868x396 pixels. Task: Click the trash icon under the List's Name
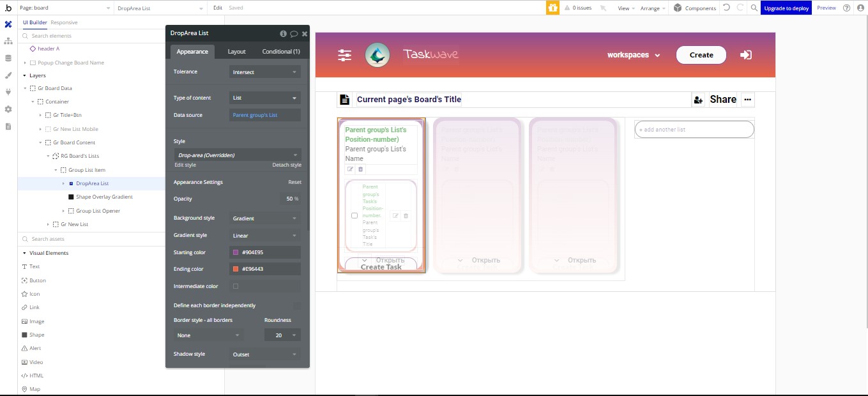tap(360, 169)
